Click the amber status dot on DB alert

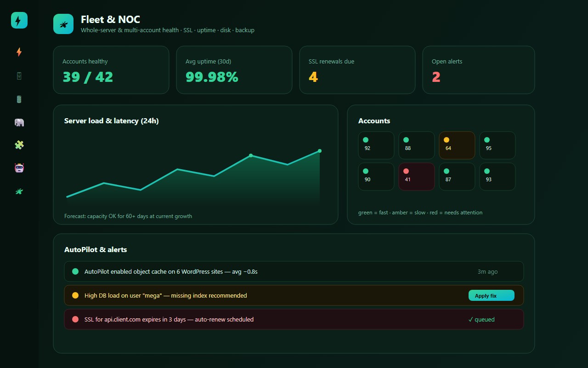click(x=75, y=295)
